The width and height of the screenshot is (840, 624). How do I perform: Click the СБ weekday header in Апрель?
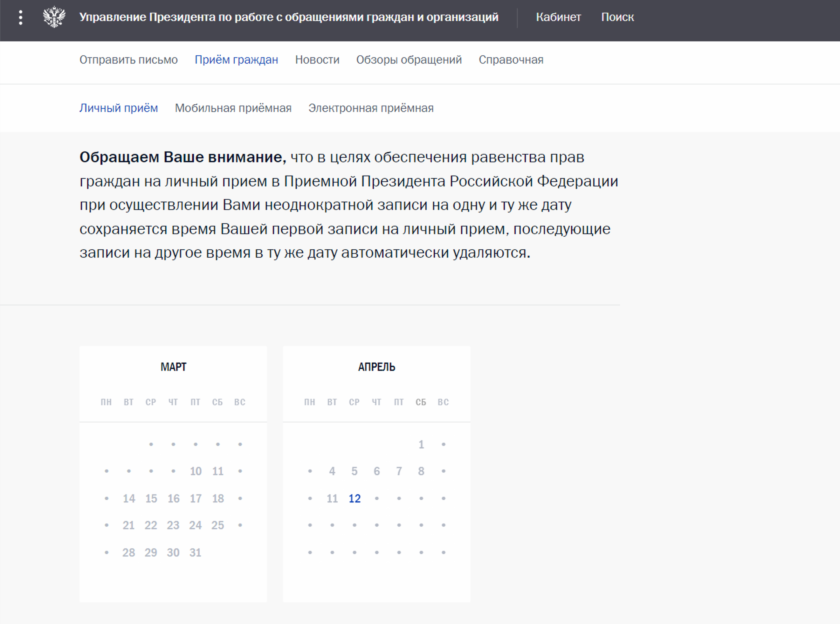pos(421,402)
